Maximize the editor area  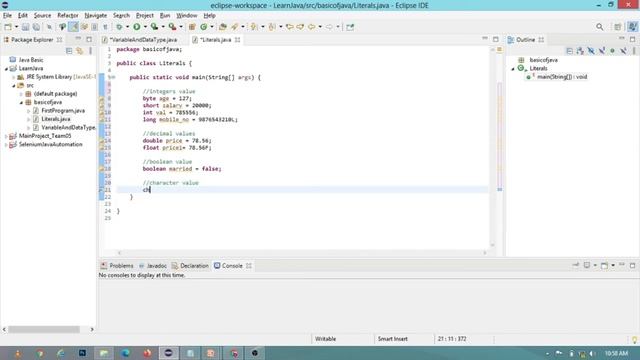coord(496,39)
